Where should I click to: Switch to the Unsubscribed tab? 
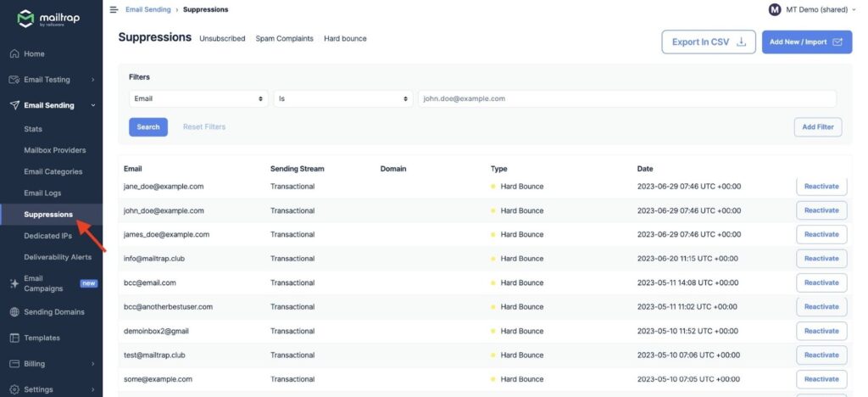pos(222,39)
